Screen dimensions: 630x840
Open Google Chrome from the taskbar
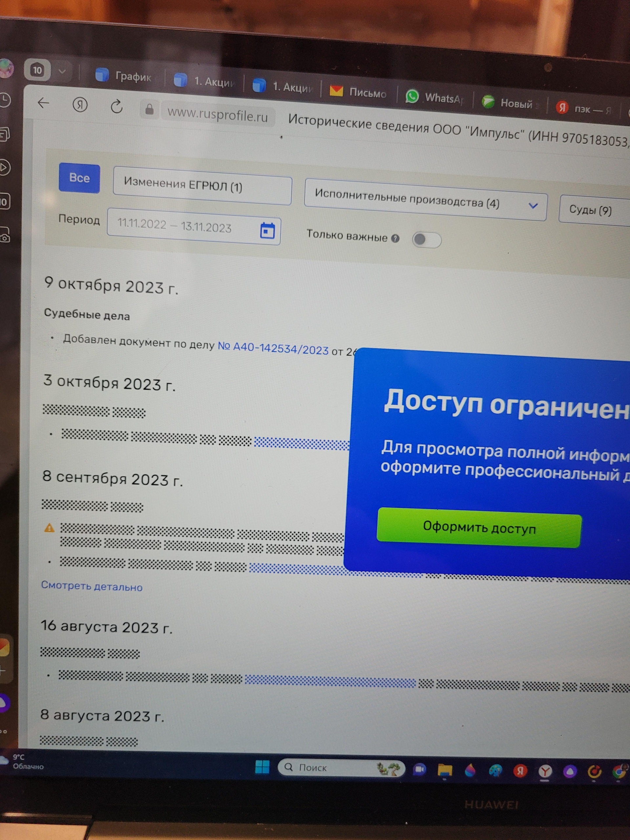pyautogui.click(x=620, y=772)
